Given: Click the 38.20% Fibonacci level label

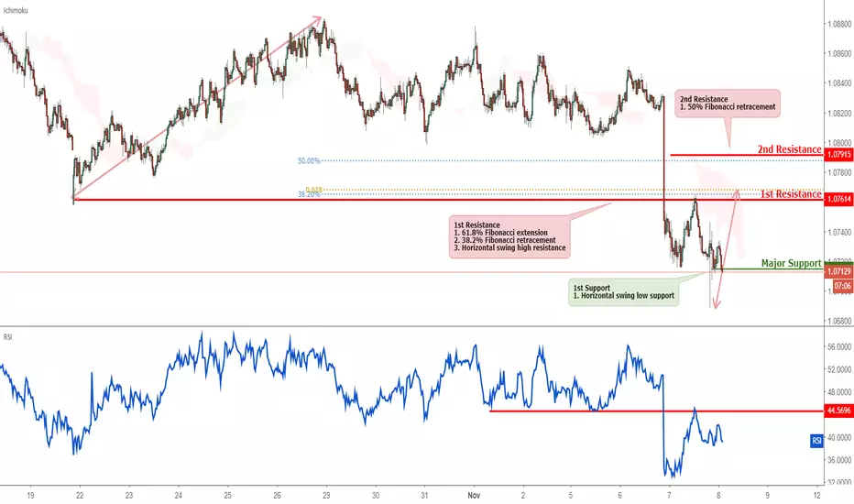Looking at the screenshot, I should (309, 194).
